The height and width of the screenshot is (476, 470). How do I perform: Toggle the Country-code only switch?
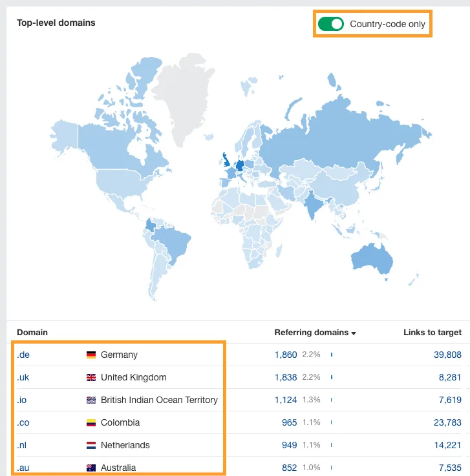[331, 24]
